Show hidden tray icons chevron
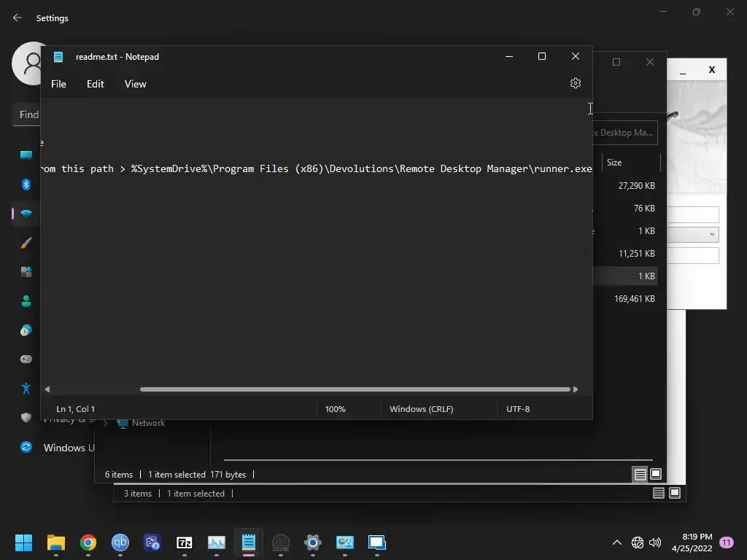Image resolution: width=747 pixels, height=560 pixels. click(617, 542)
